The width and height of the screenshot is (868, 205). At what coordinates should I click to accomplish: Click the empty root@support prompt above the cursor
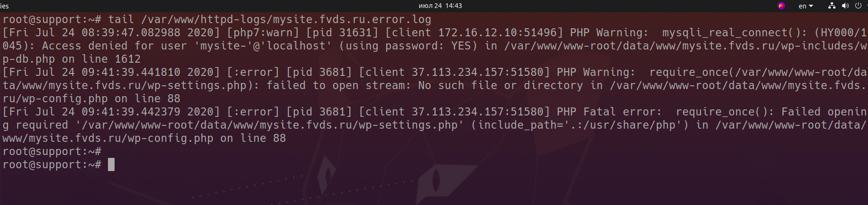tap(52, 151)
